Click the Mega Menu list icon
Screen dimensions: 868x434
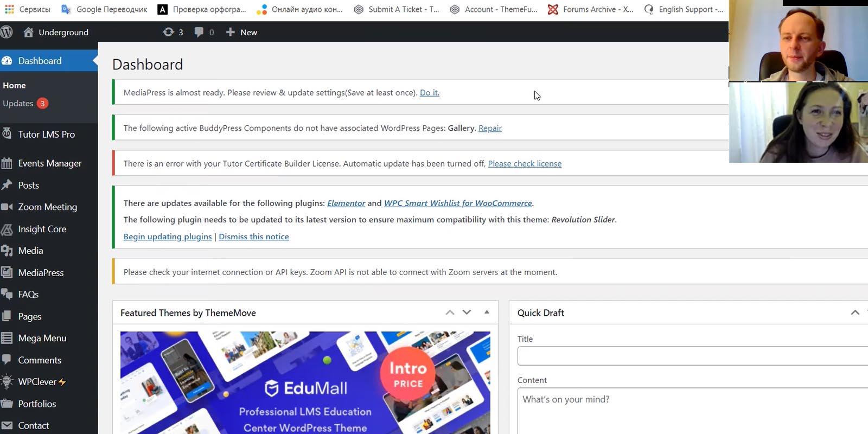pos(7,338)
